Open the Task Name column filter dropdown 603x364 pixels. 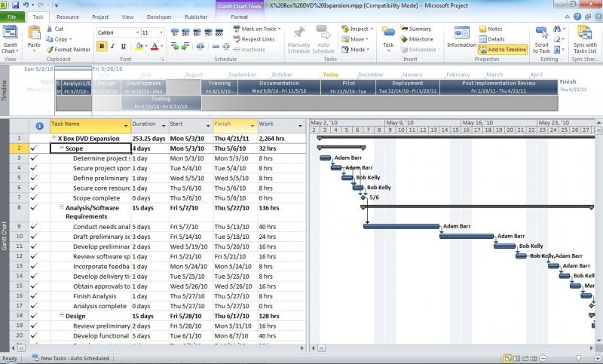pyautogui.click(x=125, y=126)
